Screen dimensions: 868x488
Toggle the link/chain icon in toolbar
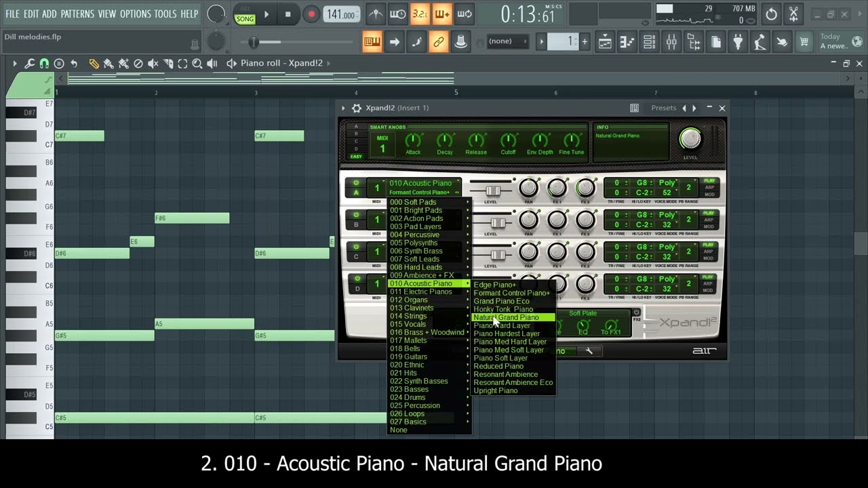(438, 42)
